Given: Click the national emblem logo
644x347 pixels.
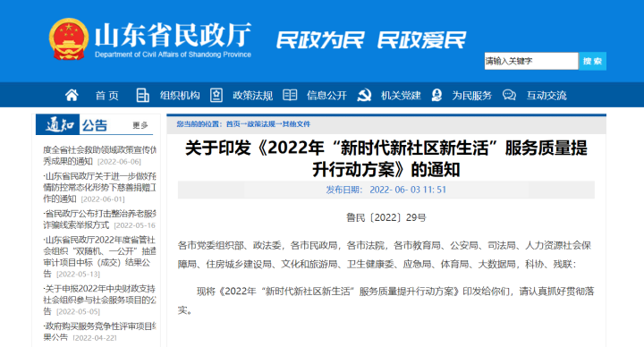Looking at the screenshot, I should click(x=69, y=39).
